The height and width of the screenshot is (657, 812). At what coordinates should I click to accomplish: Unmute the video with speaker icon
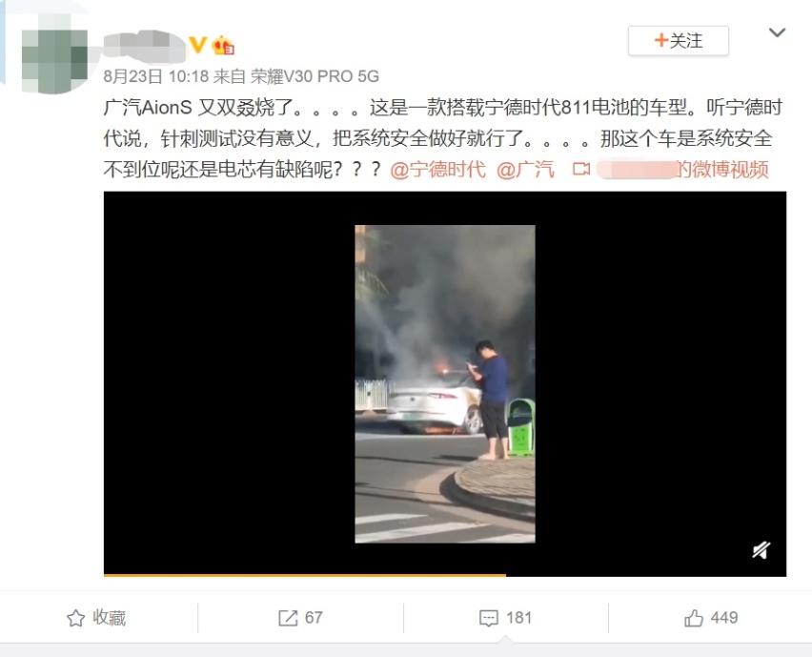[761, 550]
